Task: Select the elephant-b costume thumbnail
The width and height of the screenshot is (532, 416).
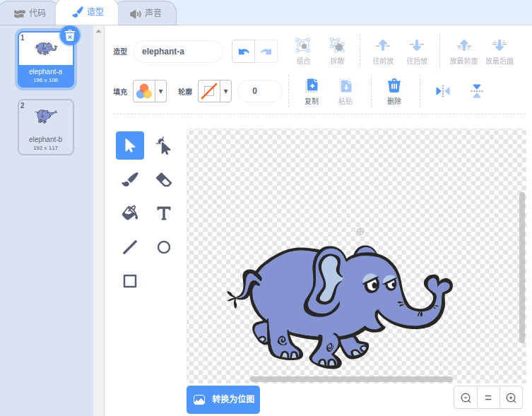Action: [46, 127]
